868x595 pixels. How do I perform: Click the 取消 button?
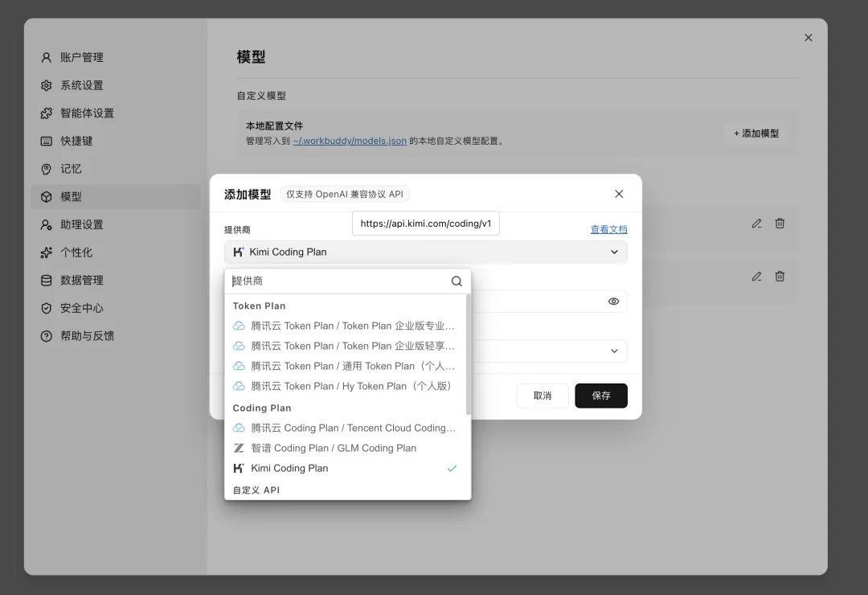click(x=542, y=396)
